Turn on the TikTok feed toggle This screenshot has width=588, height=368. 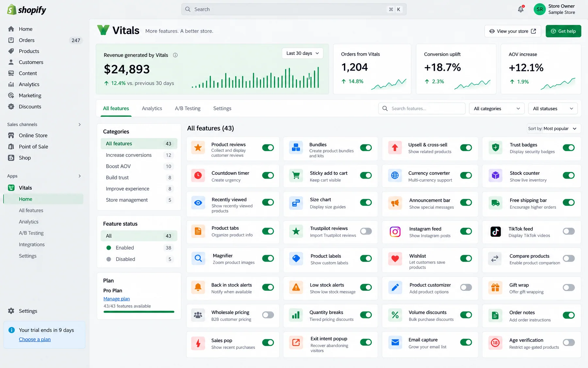pyautogui.click(x=569, y=231)
